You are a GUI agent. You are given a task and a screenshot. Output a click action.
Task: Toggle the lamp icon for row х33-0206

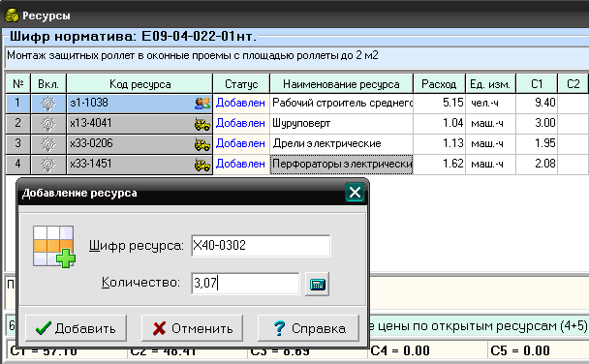tap(48, 143)
